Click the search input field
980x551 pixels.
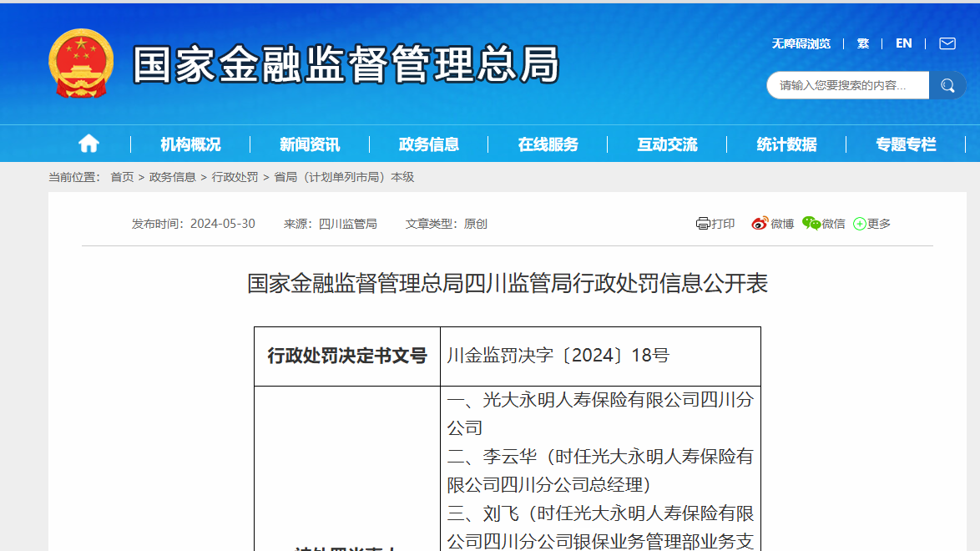[x=843, y=84]
